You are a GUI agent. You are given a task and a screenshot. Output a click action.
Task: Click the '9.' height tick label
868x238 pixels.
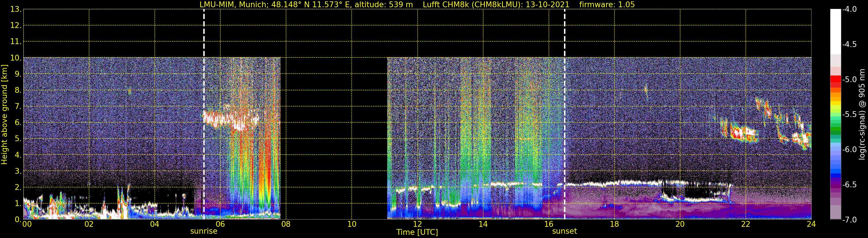[x=18, y=74]
